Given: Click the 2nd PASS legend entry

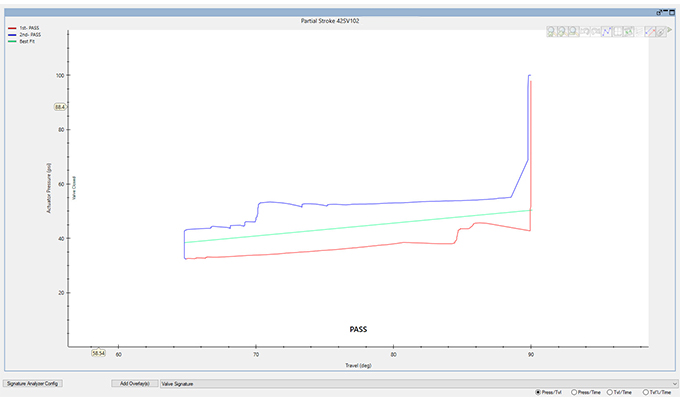Looking at the screenshot, I should [27, 35].
